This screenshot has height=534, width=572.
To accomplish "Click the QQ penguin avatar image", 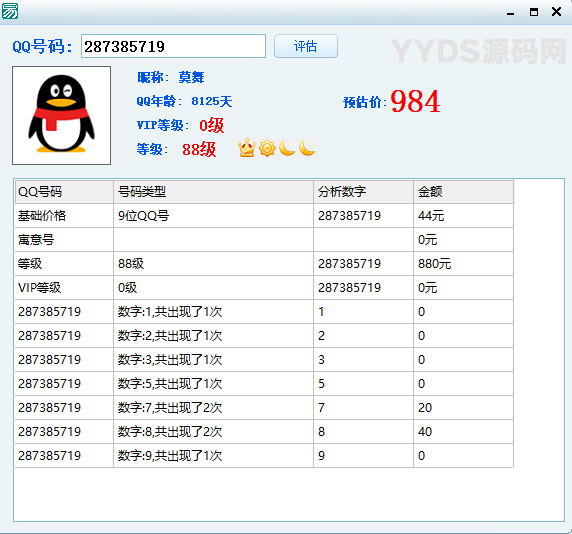I will click(61, 115).
